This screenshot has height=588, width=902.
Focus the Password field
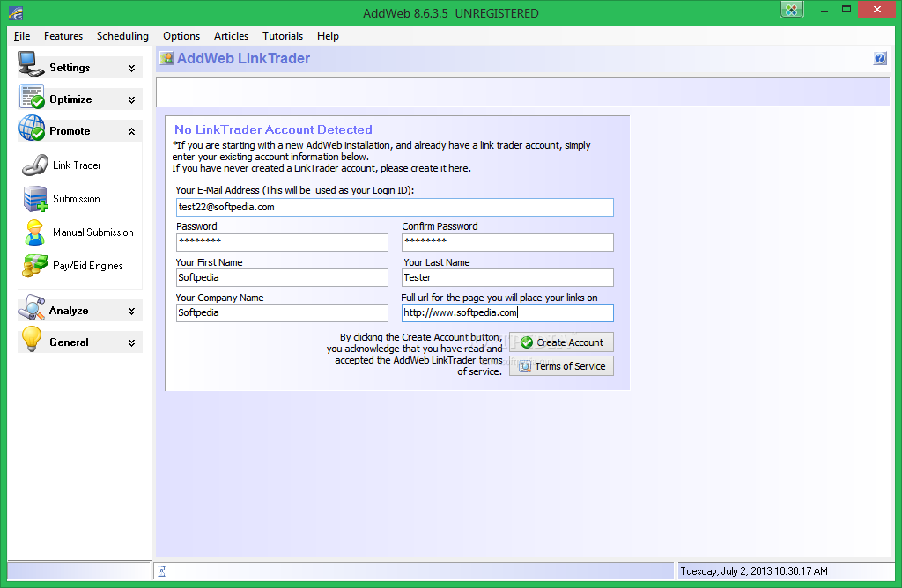tap(282, 242)
